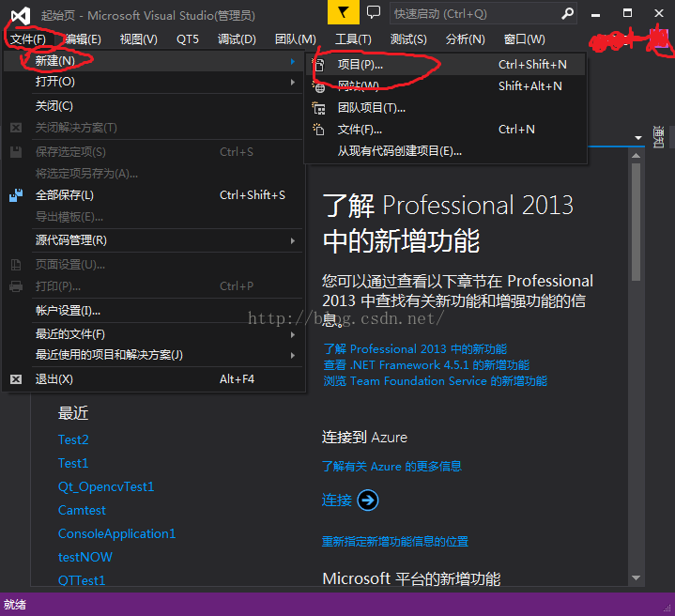Open the feedback speech bubble icon
Screen dimensions: 675x616
pos(374,12)
